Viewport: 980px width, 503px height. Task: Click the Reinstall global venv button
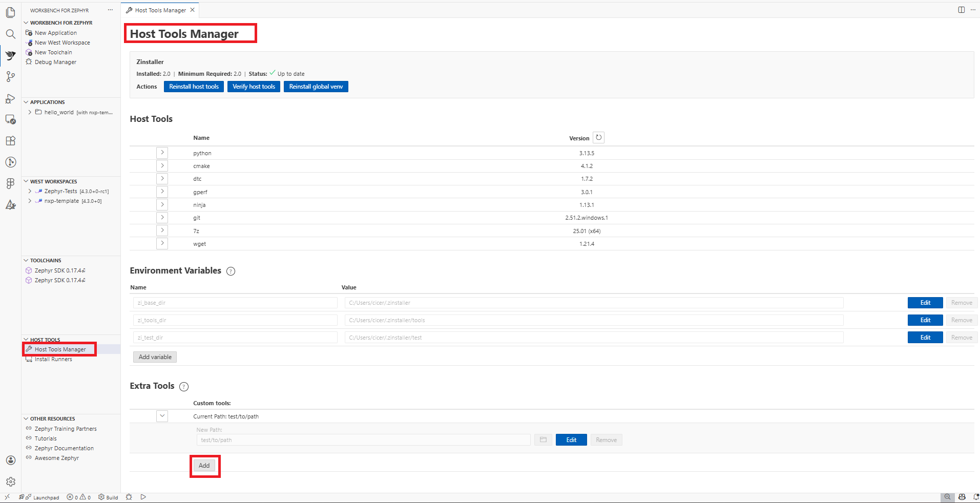pos(316,86)
